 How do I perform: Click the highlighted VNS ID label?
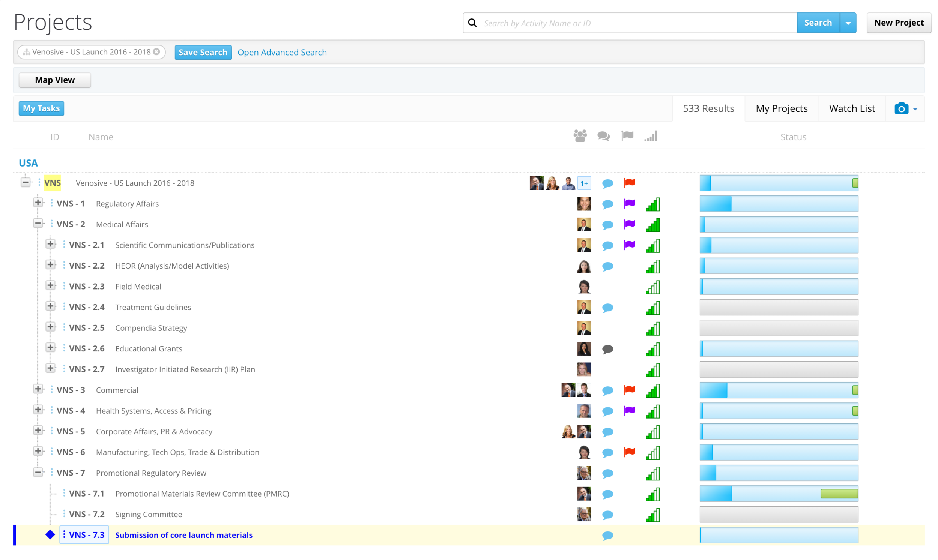point(53,183)
